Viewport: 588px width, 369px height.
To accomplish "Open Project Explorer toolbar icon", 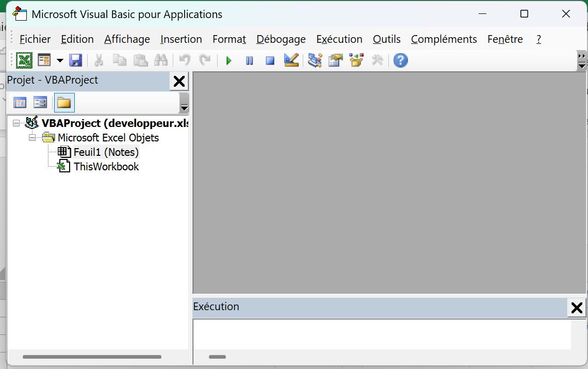I will (315, 60).
